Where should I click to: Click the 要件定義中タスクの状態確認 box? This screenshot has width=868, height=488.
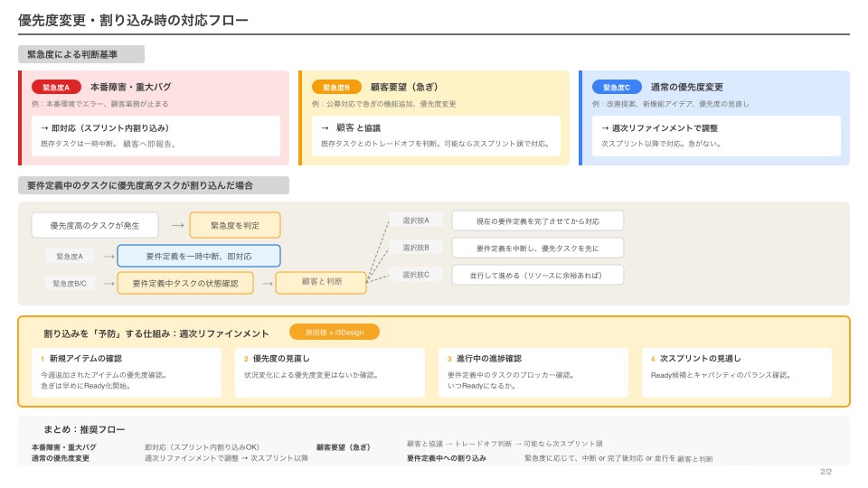pos(185,283)
